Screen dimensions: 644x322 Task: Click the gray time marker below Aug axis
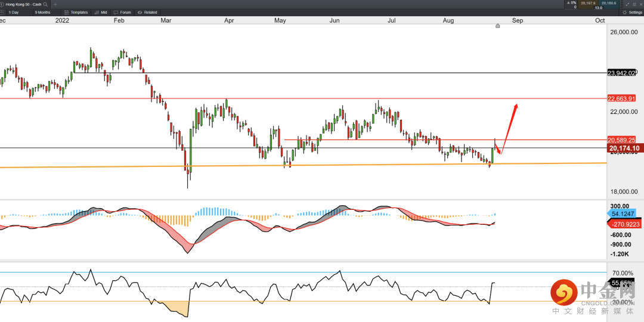(498, 26)
